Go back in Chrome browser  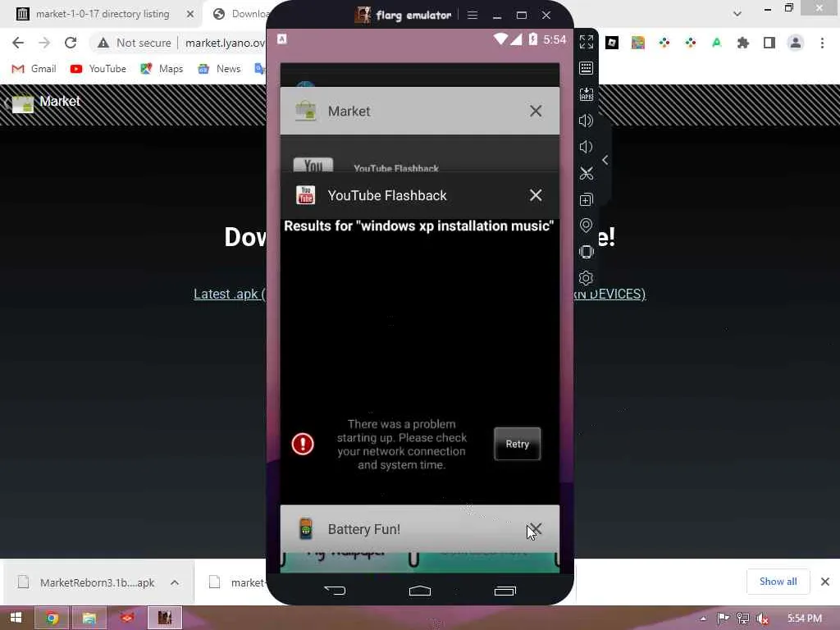(x=18, y=43)
